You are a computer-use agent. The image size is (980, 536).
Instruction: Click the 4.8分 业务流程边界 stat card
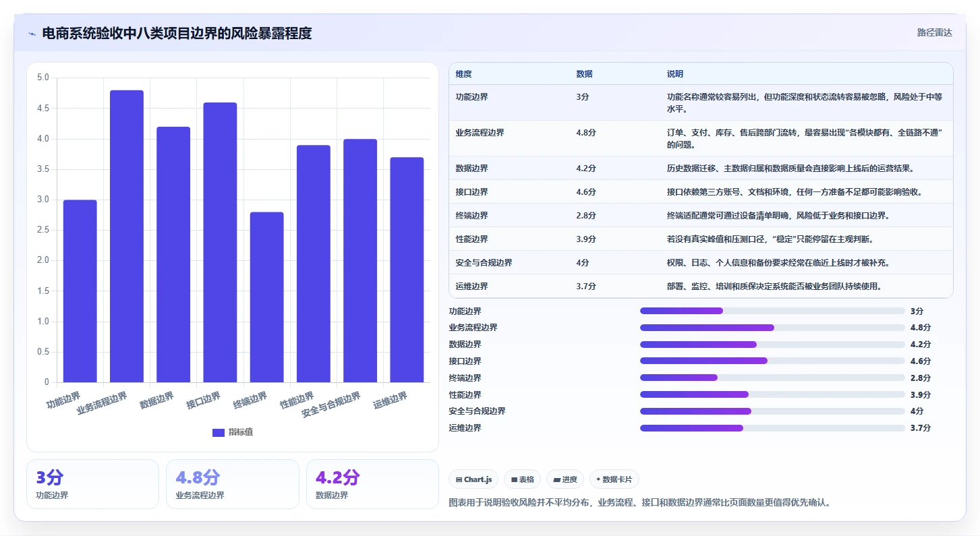click(232, 484)
